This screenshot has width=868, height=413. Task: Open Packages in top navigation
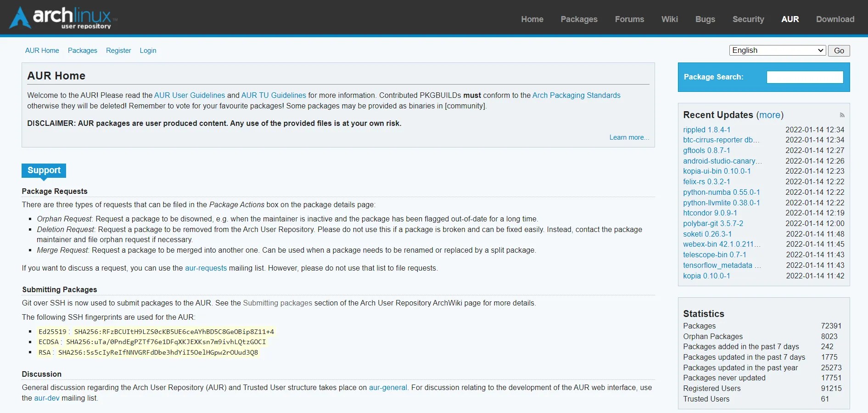coord(579,19)
